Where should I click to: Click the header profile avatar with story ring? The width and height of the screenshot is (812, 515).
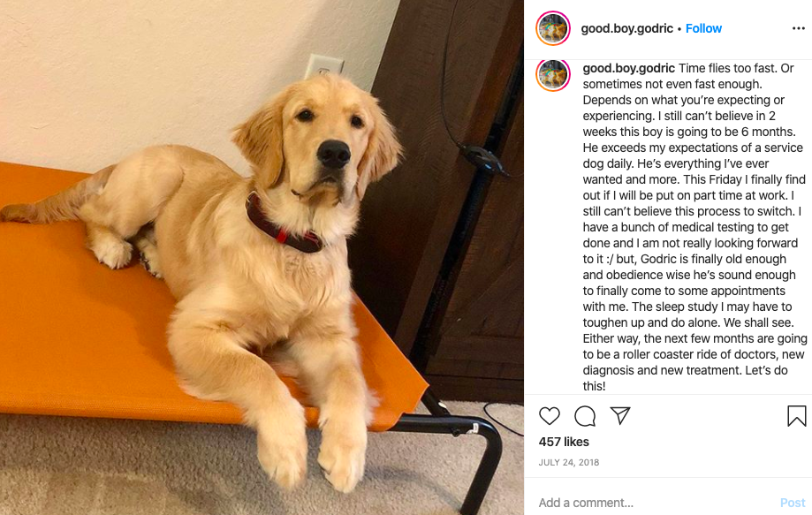[x=553, y=28]
